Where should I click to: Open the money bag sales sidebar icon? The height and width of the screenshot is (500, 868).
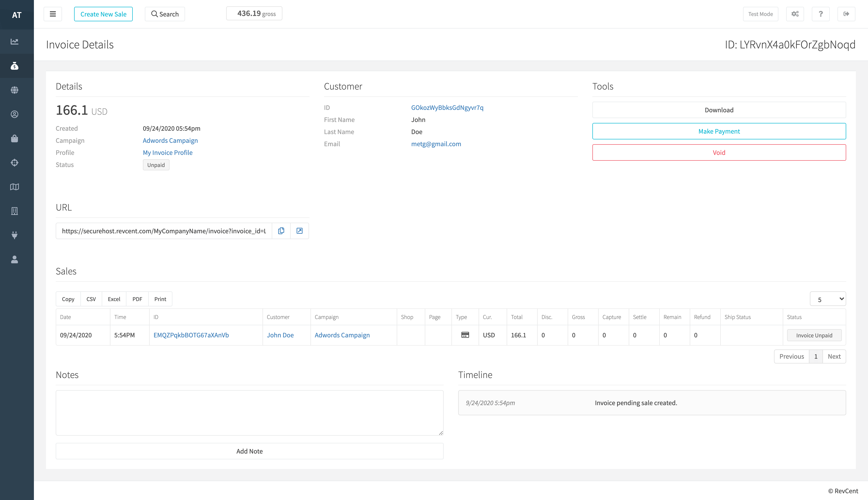pos(15,66)
